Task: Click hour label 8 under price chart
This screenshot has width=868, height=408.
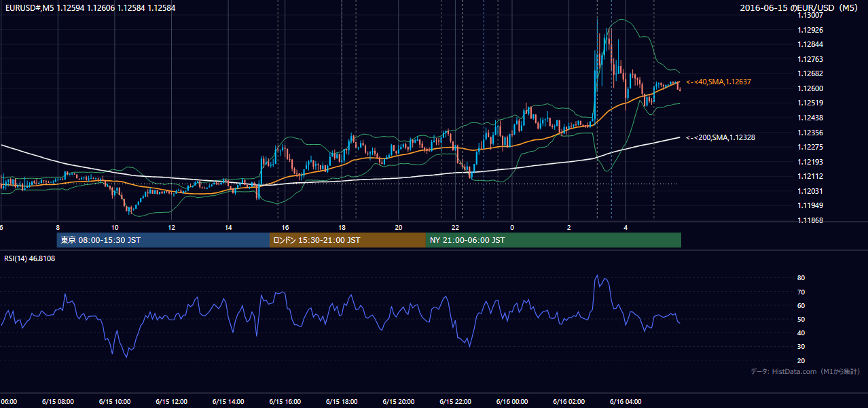Action: [x=58, y=227]
